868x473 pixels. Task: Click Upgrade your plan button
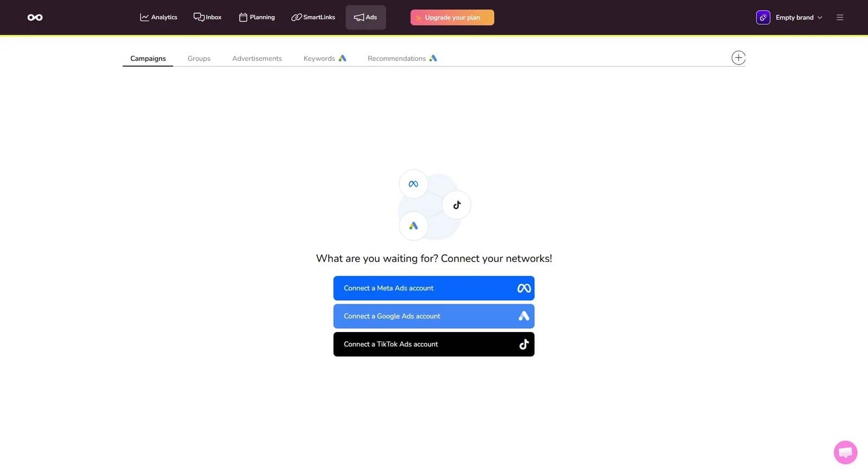click(x=452, y=17)
